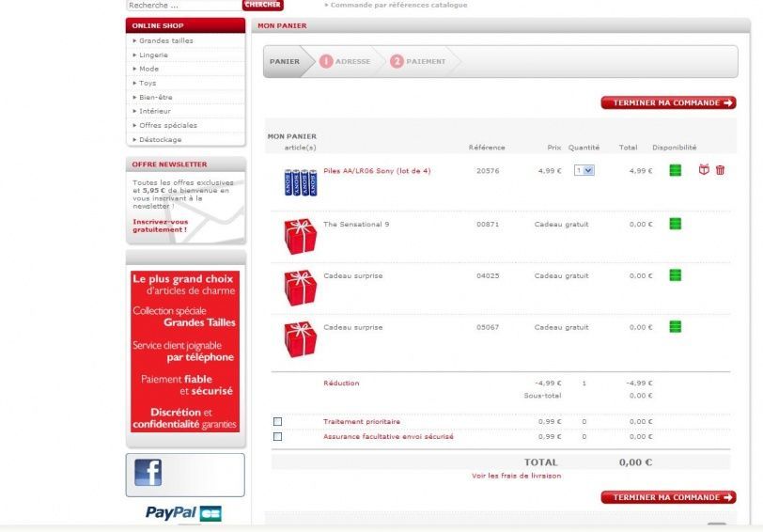
Task: Click the green availability icon for The Sensational 9
Action: point(675,224)
